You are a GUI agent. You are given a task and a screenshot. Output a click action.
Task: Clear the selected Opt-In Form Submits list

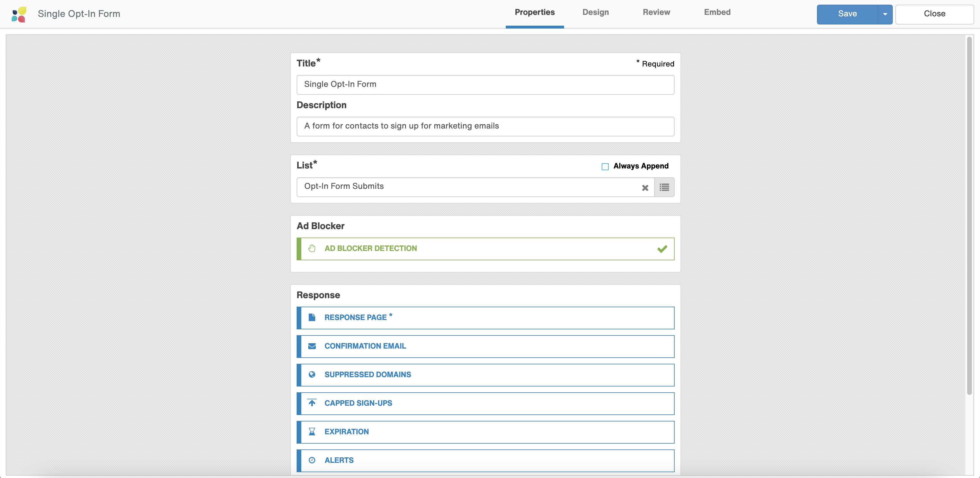click(x=645, y=187)
